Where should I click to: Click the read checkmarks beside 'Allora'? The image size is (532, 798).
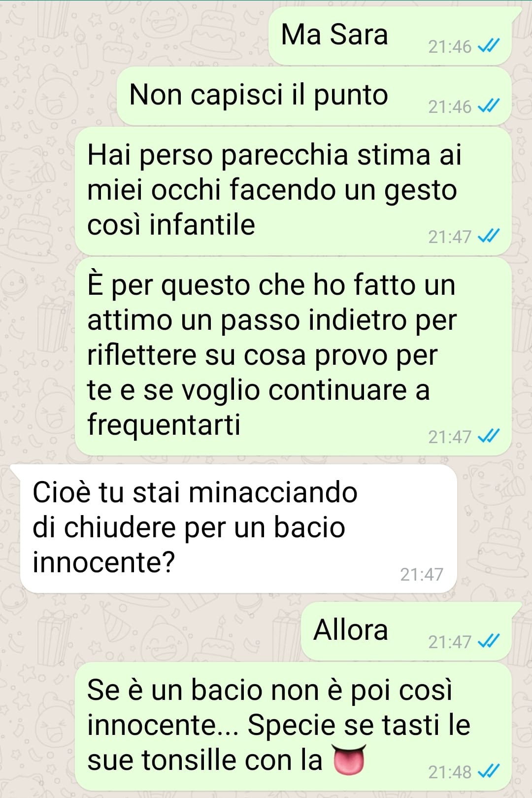tap(489, 641)
